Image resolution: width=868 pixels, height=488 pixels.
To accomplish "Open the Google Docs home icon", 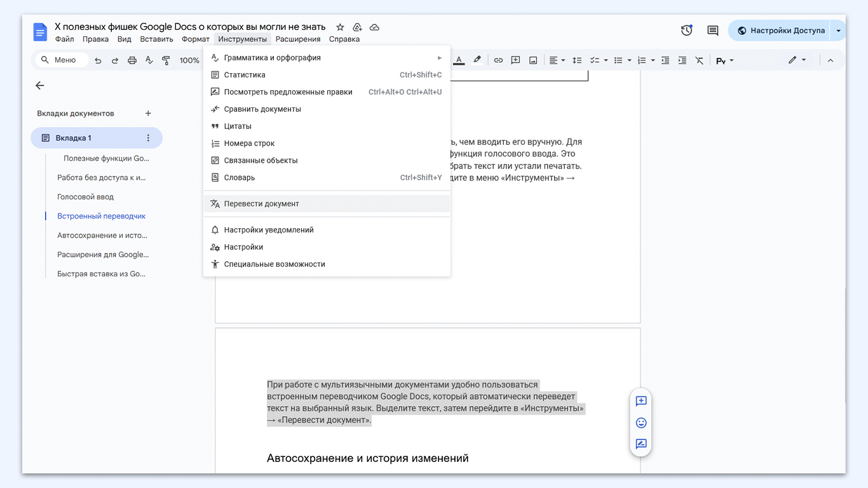I will coord(41,32).
